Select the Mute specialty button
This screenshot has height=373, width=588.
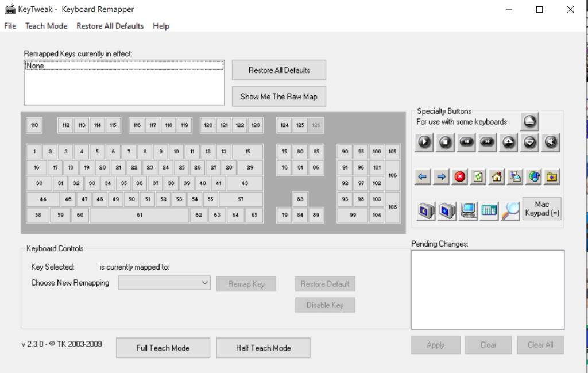pos(550,142)
